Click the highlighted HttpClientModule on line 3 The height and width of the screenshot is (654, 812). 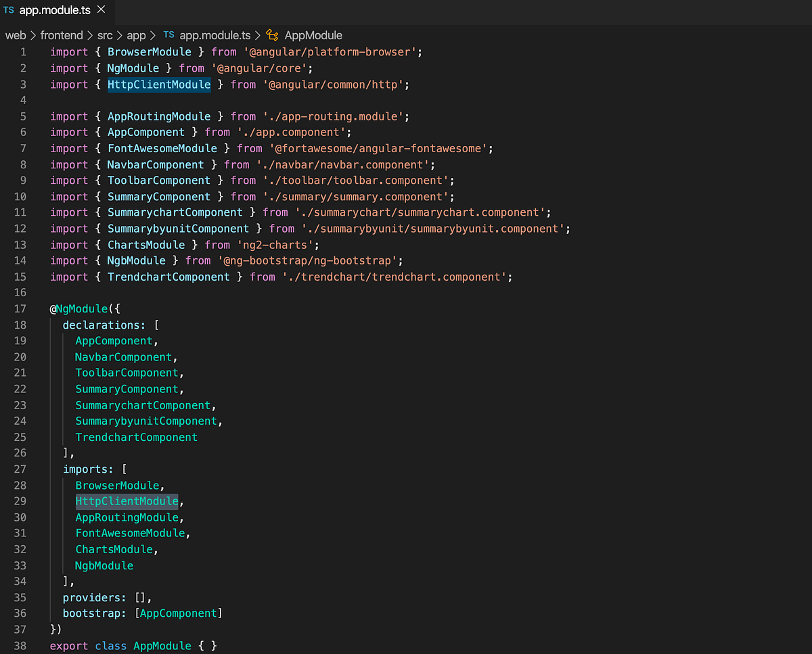click(x=159, y=84)
